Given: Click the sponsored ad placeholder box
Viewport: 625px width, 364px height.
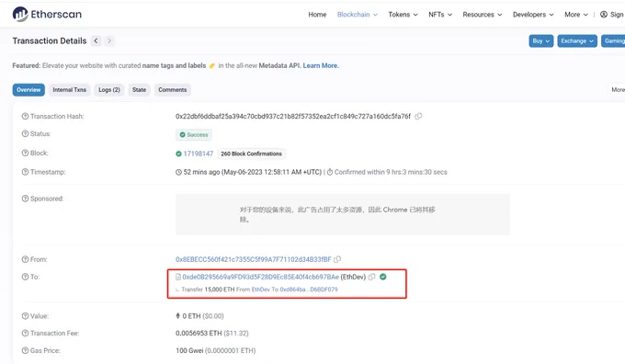Looking at the screenshot, I should click(x=343, y=214).
